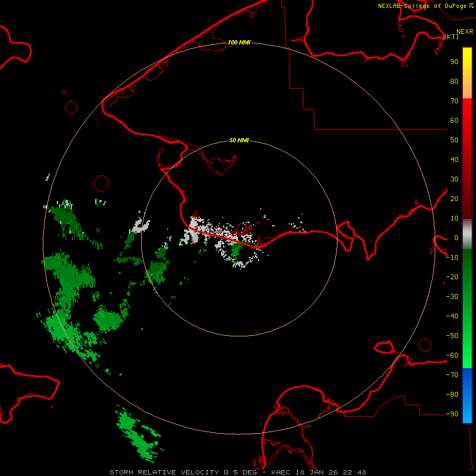Image resolution: width=476 pixels, height=476 pixels.
Task: Click the "[KT]" units label above the colorbar
Action: (x=452, y=36)
